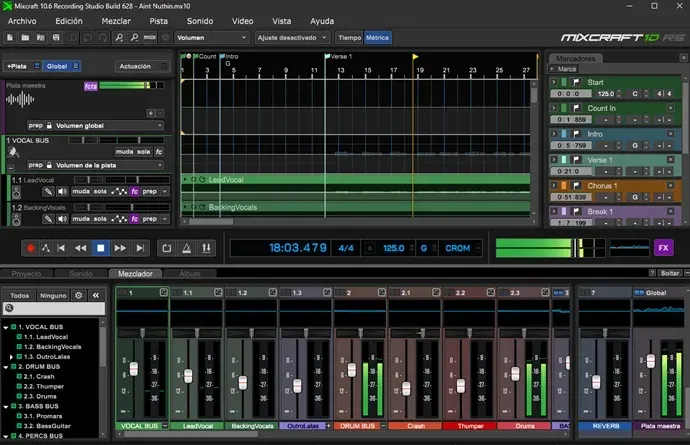690x445 pixels.
Task: Toggle the 2.1. Crash checkbox in the mixer list
Action: click(19, 376)
